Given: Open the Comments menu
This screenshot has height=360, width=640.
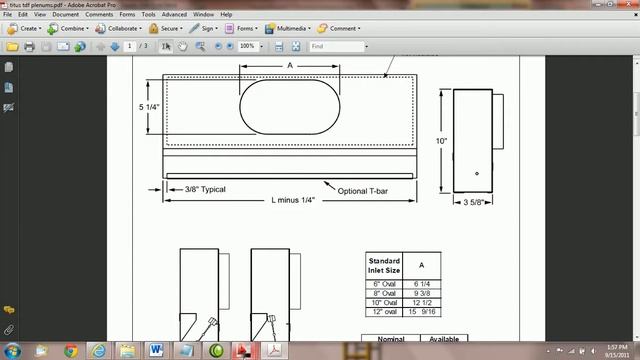Looking at the screenshot, I should 99,14.
